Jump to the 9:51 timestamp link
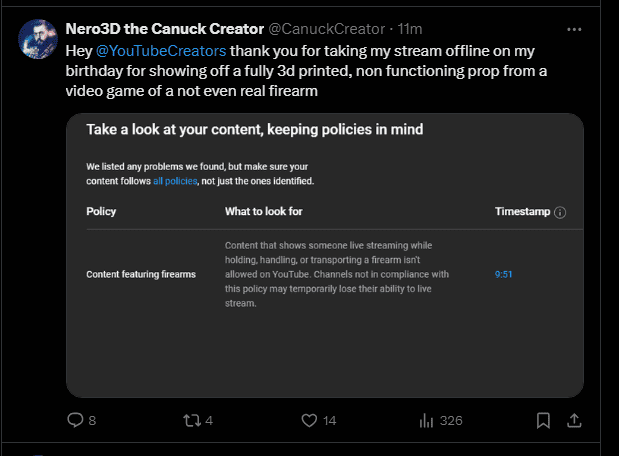The height and width of the screenshot is (456, 619). pyautogui.click(x=503, y=274)
